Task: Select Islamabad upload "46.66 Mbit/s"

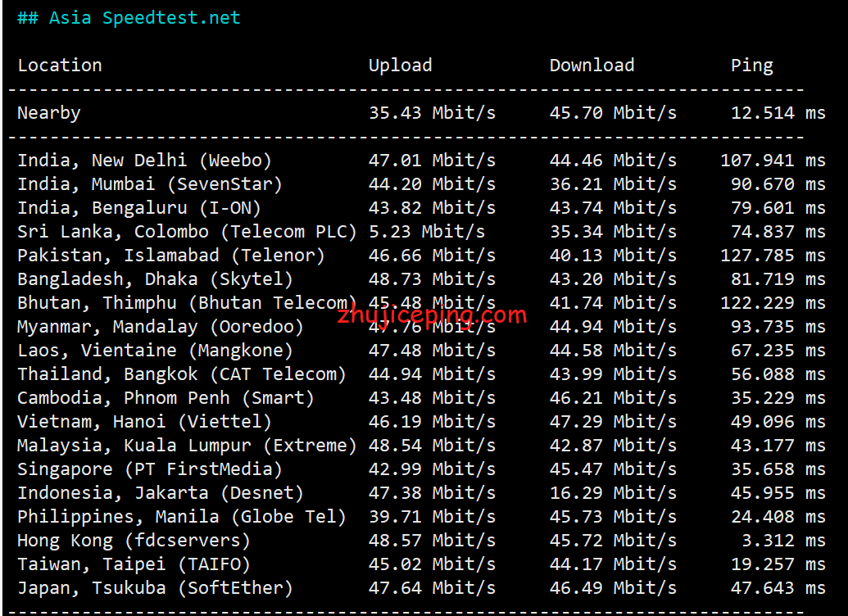Action: pyautogui.click(x=432, y=256)
